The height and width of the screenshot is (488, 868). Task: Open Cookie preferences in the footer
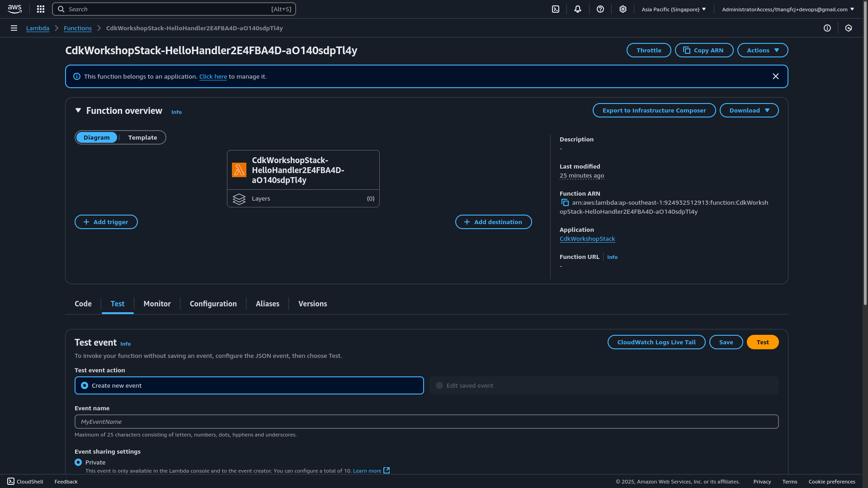(x=832, y=481)
